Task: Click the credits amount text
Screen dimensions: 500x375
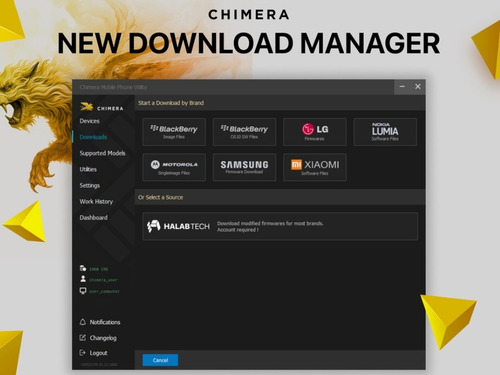Action: click(99, 269)
